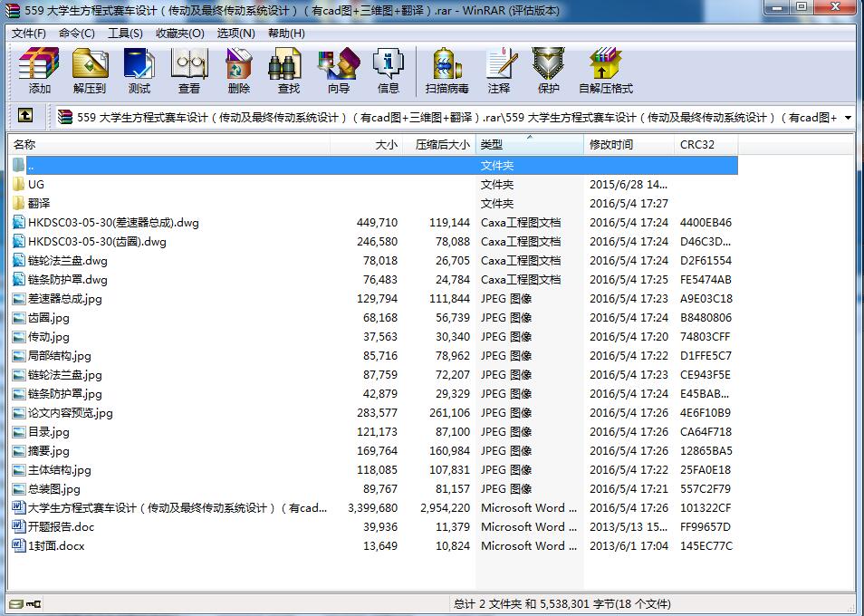Screen dimensions: 864x616
Task: Open the 收藏夹(O) menu
Action: tap(179, 33)
